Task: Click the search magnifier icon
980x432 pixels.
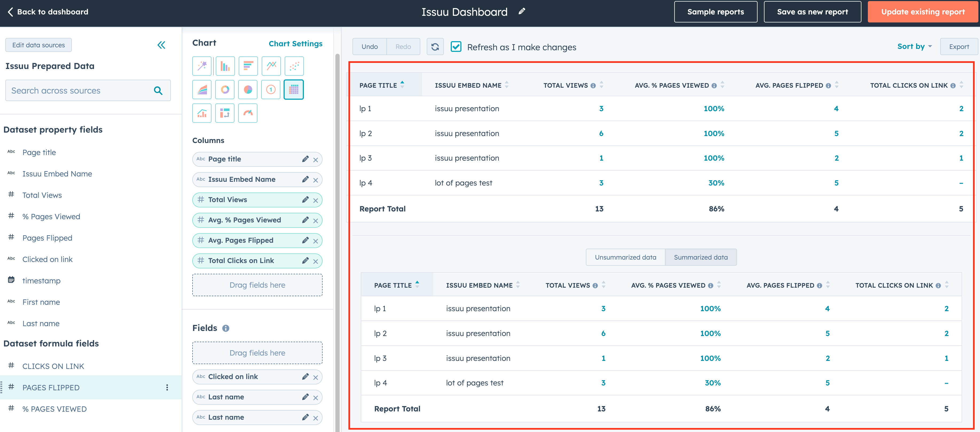Action: click(158, 91)
